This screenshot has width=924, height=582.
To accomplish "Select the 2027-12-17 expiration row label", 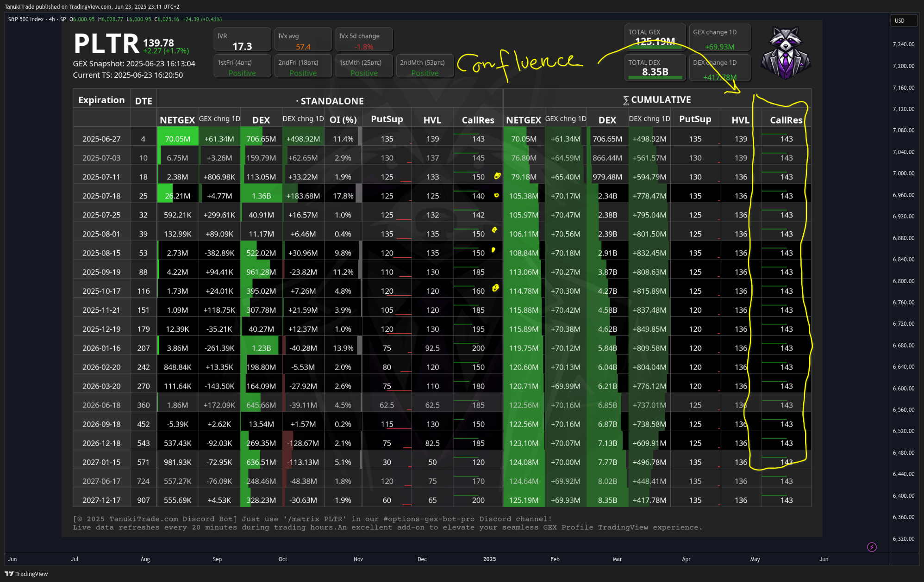I will (x=101, y=500).
